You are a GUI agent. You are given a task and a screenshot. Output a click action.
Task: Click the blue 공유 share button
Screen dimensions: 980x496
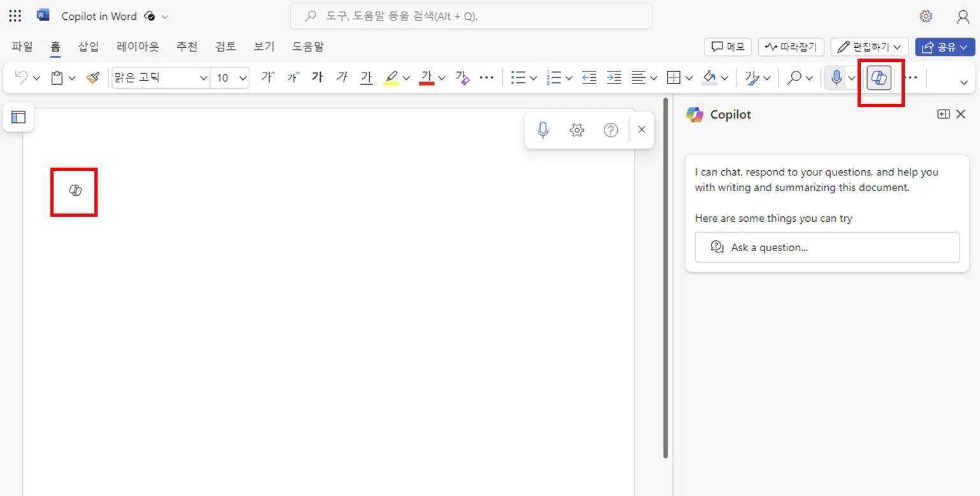(x=945, y=47)
